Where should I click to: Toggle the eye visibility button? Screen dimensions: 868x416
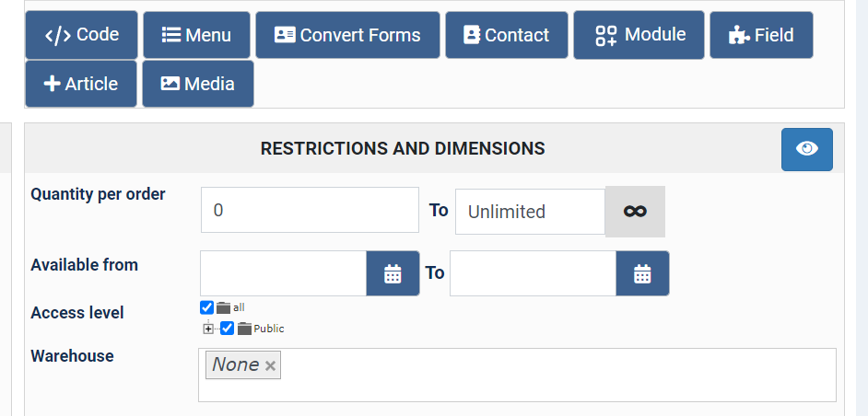806,149
